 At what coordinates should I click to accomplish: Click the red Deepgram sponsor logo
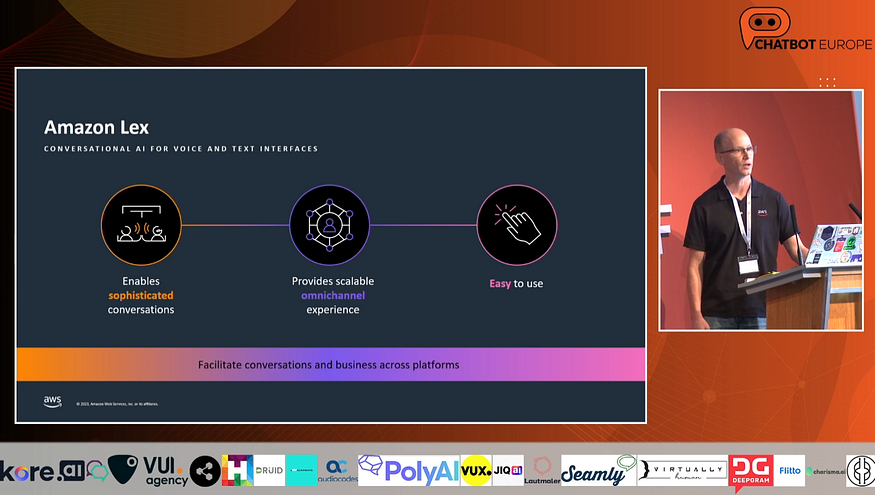(751, 472)
